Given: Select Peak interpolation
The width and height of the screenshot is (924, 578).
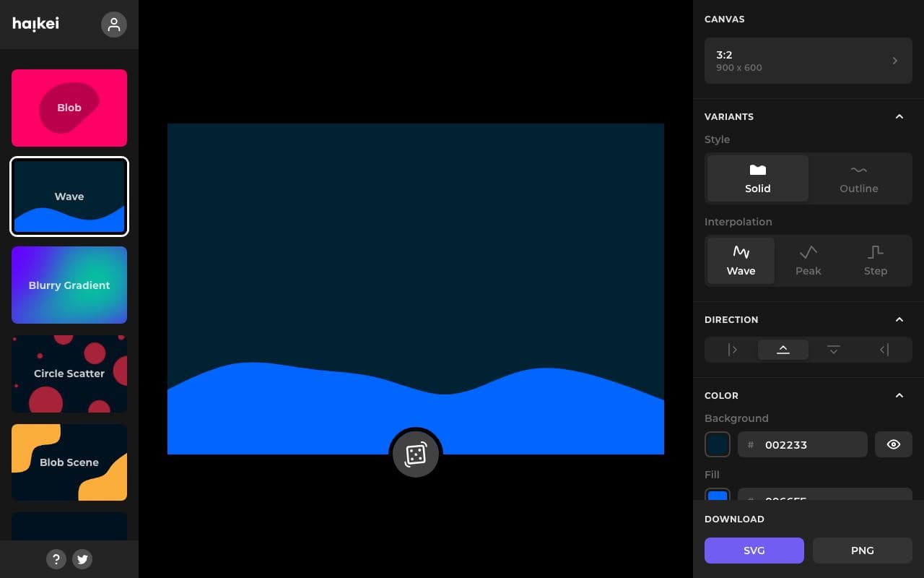Looking at the screenshot, I should pyautogui.click(x=808, y=261).
